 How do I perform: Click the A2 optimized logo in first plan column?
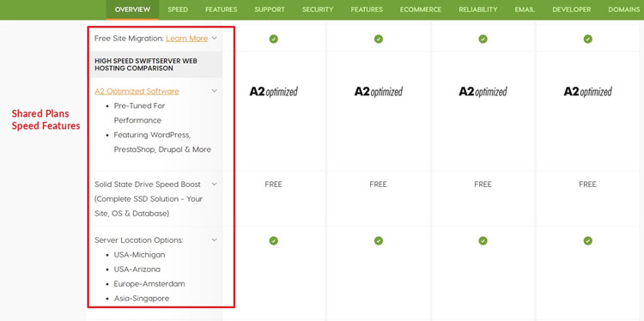274,92
